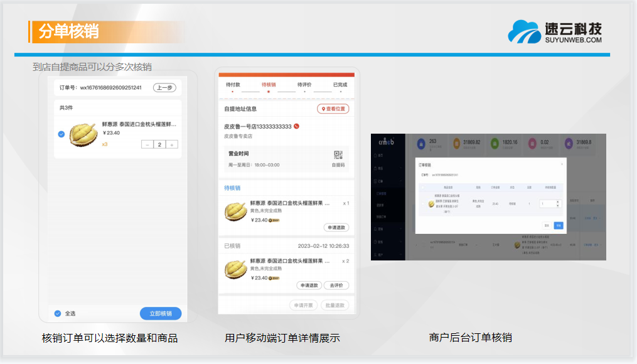This screenshot has height=364, width=637.
Task: Click the blue stat icon beside 263
Action: (420, 143)
